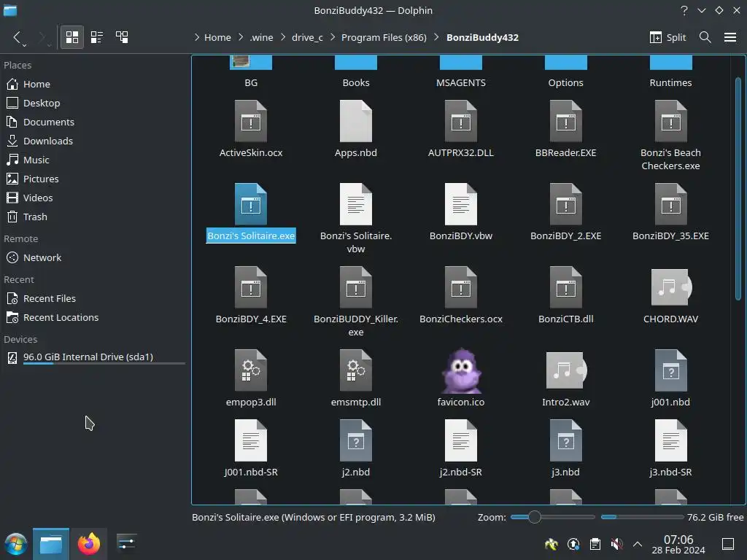
Task: Switch to Compact view mode
Action: coord(97,37)
